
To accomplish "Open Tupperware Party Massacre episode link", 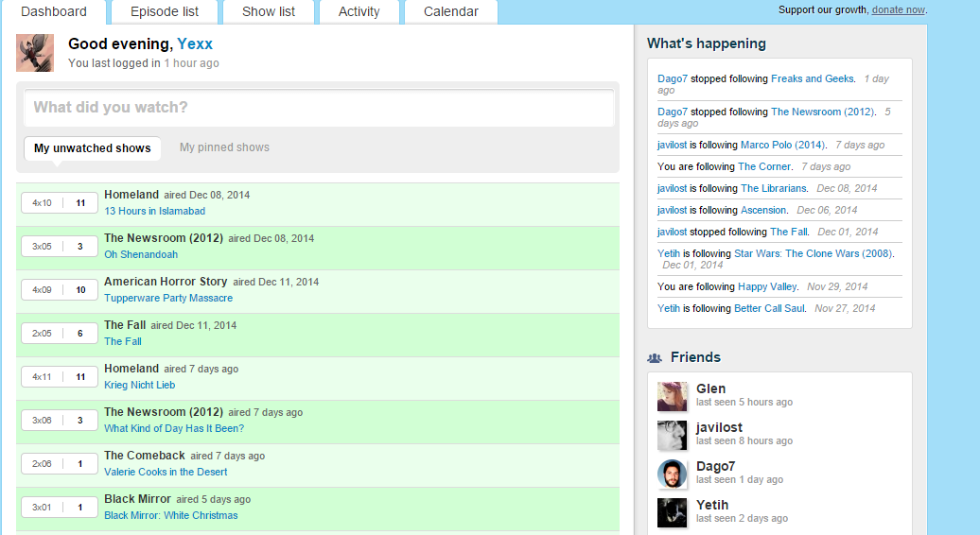I will 168,298.
